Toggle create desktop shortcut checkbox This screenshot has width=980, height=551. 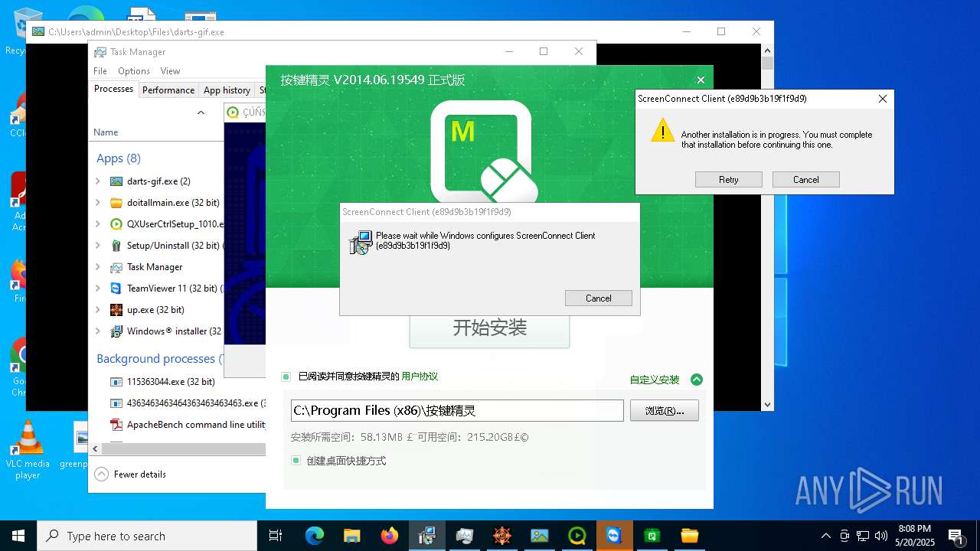click(x=296, y=461)
